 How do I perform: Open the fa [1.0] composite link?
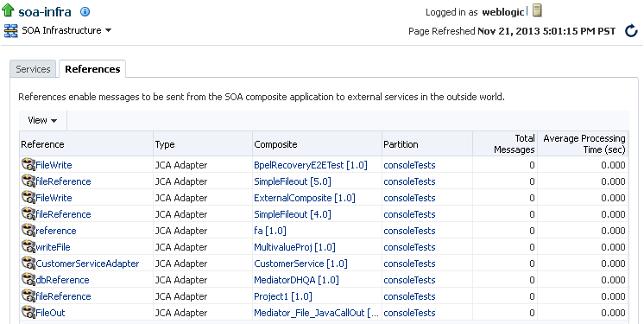[x=270, y=231]
